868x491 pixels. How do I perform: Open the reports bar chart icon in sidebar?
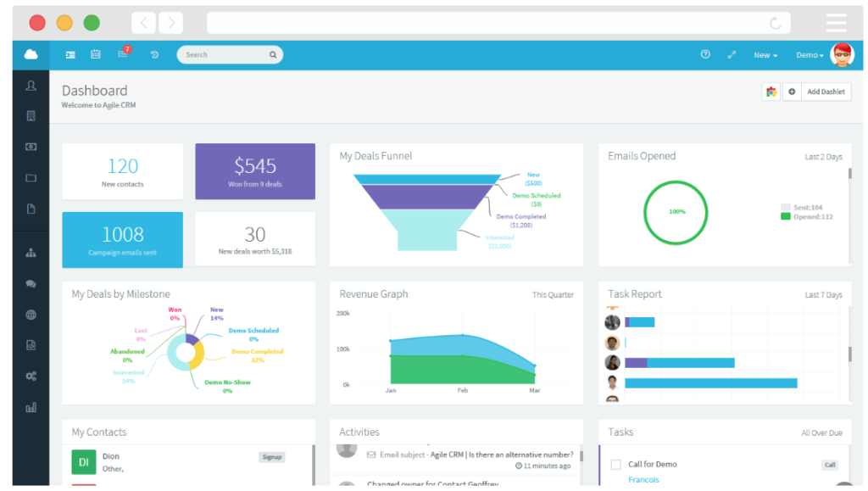click(x=31, y=407)
